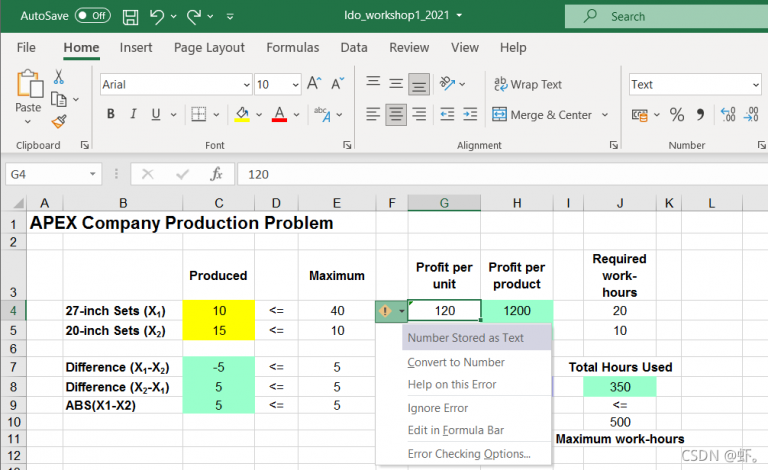
Task: Expand the number format Text dropdown
Action: [x=755, y=85]
